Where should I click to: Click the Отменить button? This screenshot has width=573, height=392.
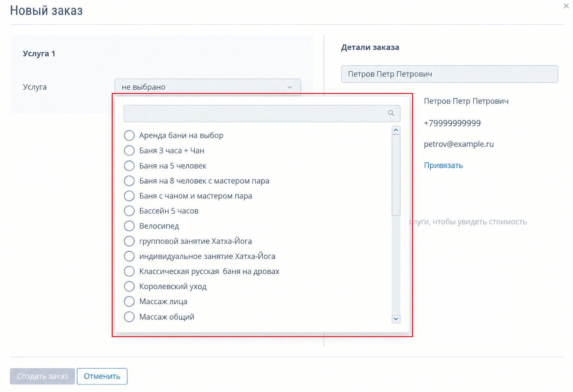coord(102,376)
